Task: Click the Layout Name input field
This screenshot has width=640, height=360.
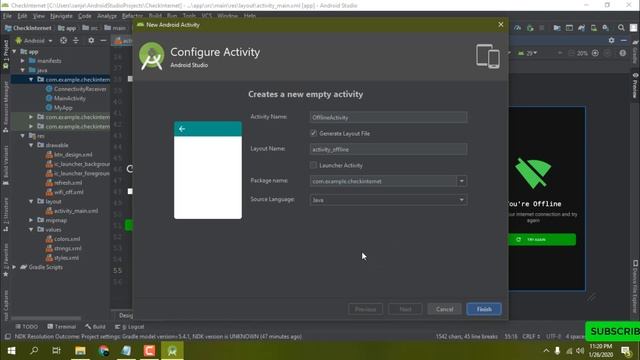Action: pos(388,149)
